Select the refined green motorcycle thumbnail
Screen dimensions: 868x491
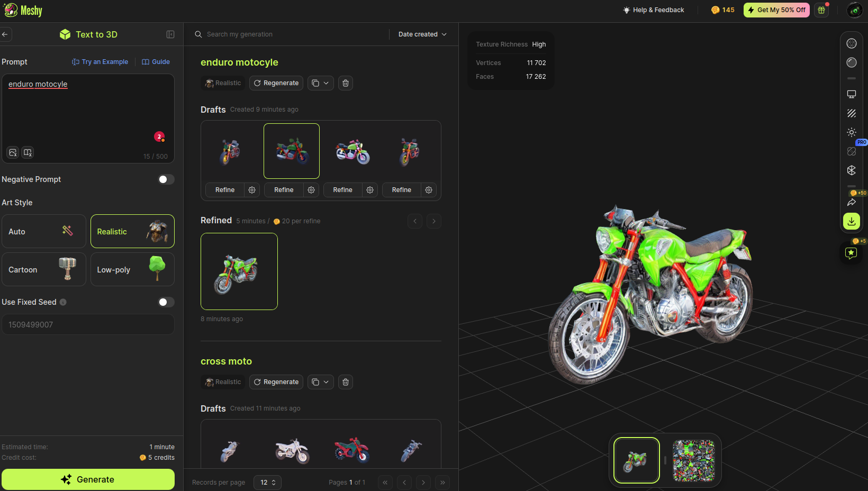239,271
